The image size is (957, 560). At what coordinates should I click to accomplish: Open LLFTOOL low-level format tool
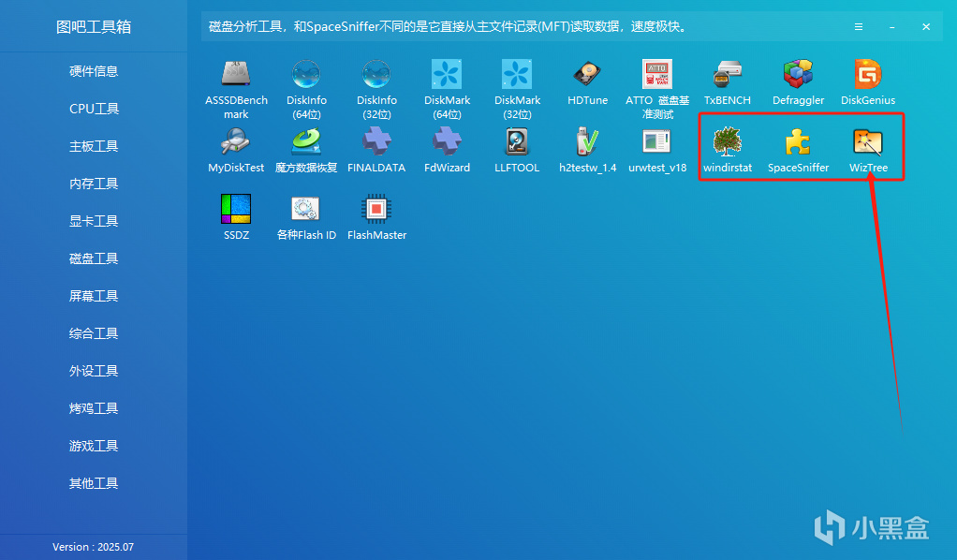tap(517, 150)
